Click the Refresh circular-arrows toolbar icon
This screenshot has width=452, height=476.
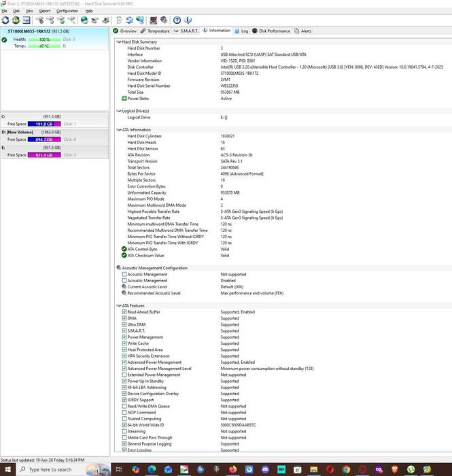click(5, 20)
